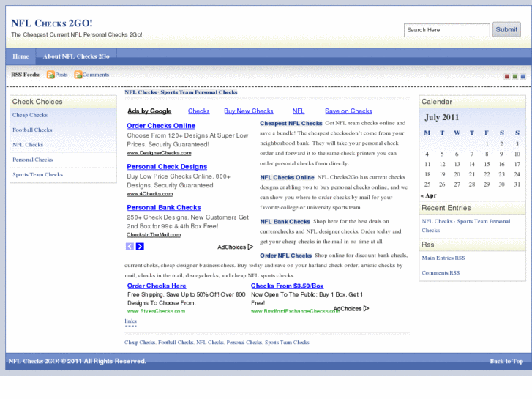Open the Home tab
This screenshot has height=399, width=532.
20,56
